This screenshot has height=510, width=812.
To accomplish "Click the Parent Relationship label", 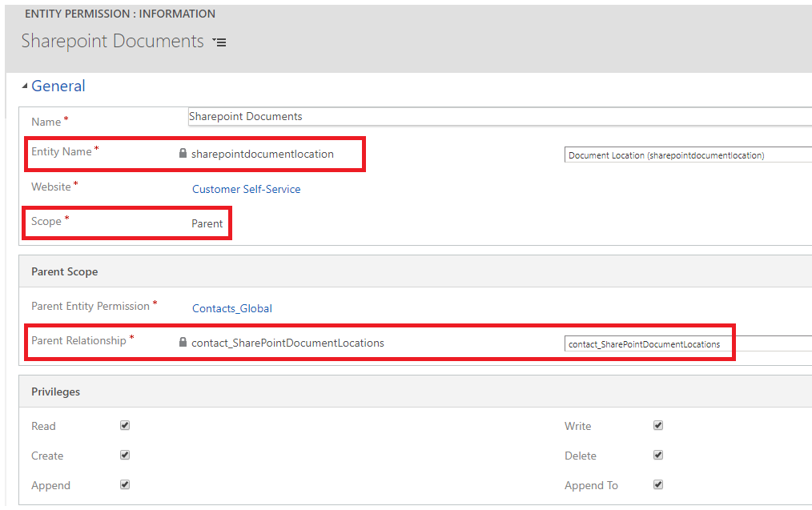I will pyautogui.click(x=78, y=341).
